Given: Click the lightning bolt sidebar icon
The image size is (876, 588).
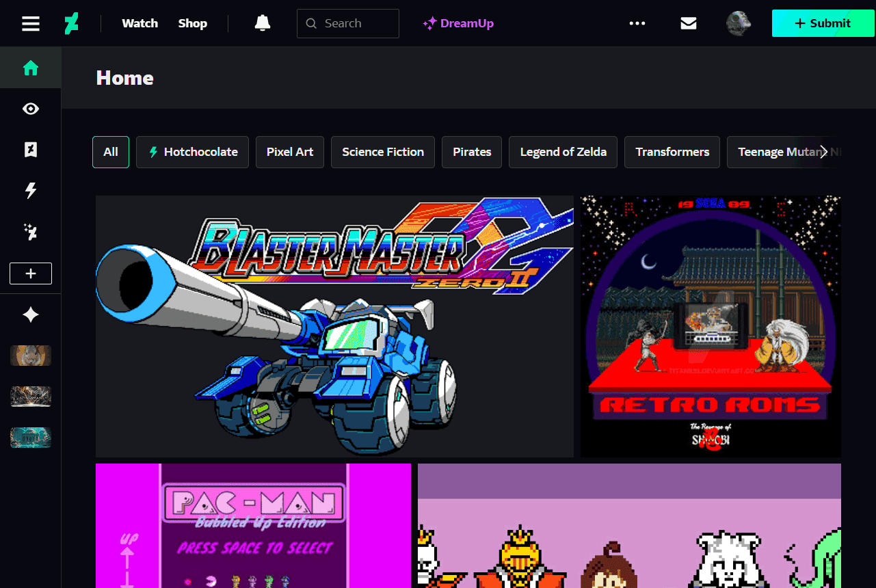Looking at the screenshot, I should (31, 191).
